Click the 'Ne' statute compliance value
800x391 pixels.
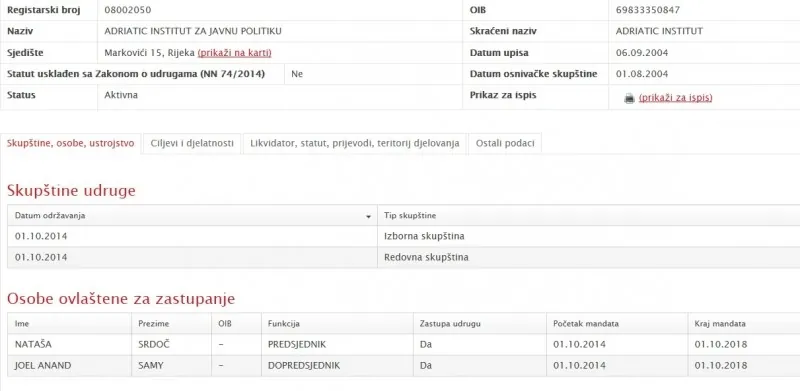(x=297, y=74)
